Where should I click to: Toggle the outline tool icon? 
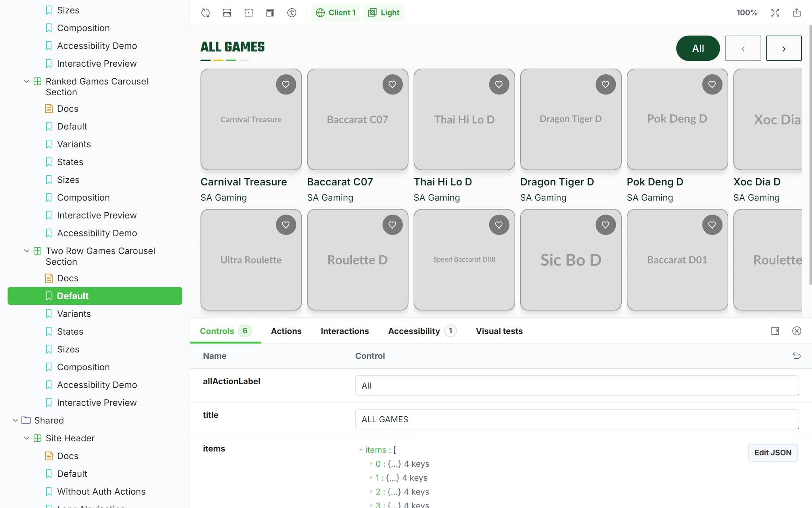[x=249, y=13]
